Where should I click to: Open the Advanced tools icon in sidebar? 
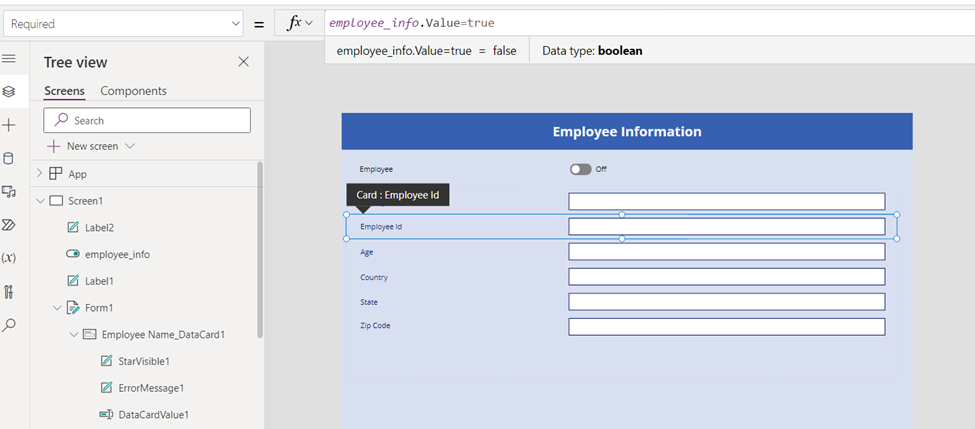9,291
